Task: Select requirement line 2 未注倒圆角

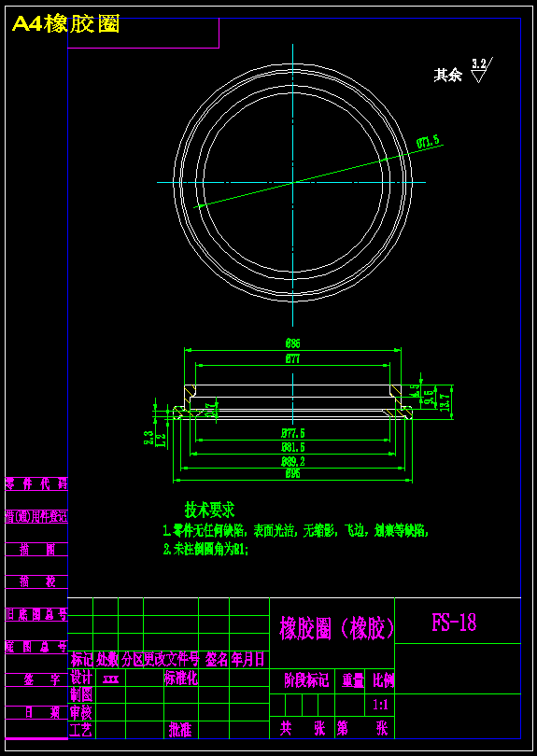Action: 205,549
